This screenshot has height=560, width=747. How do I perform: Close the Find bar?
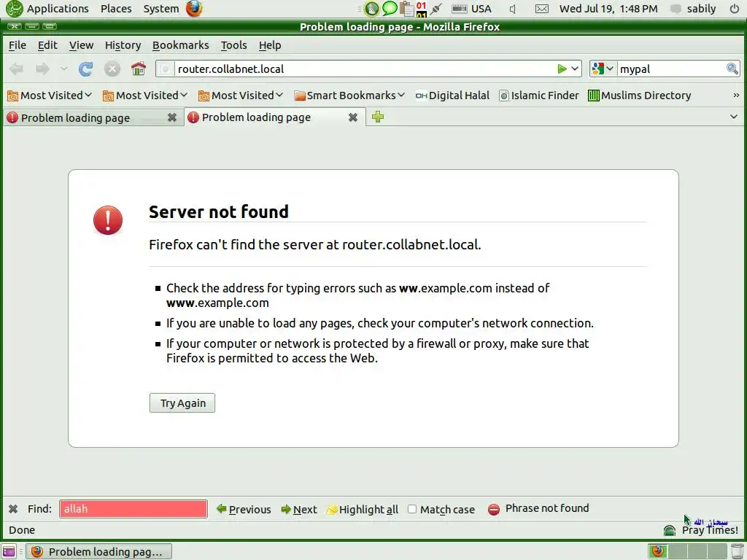(13, 509)
